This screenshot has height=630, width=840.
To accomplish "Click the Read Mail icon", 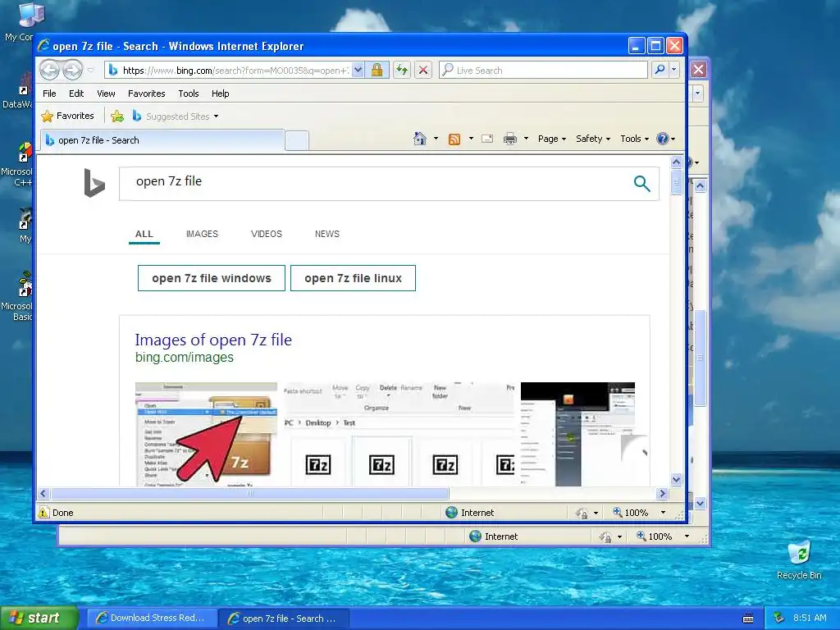I will (487, 139).
